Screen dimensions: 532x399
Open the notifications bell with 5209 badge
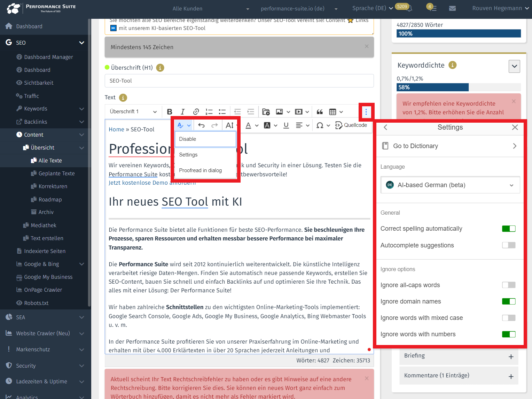click(x=409, y=8)
